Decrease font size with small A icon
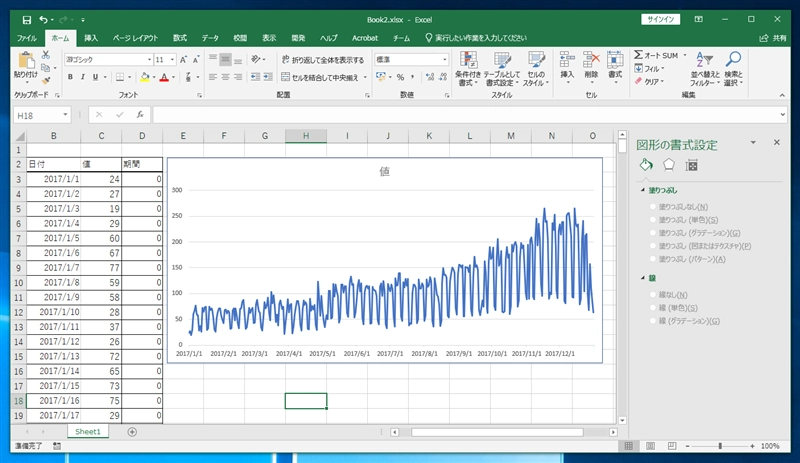This screenshot has width=800, height=463. pos(195,60)
